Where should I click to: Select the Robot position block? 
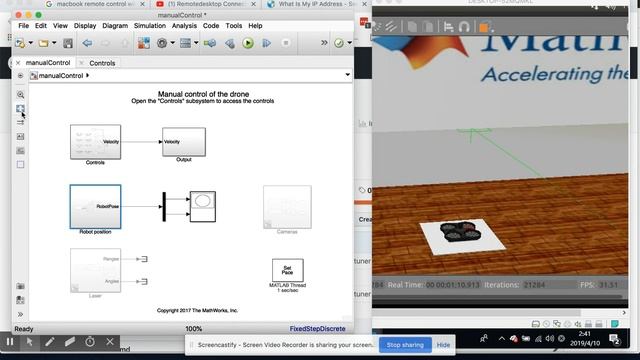(x=96, y=207)
